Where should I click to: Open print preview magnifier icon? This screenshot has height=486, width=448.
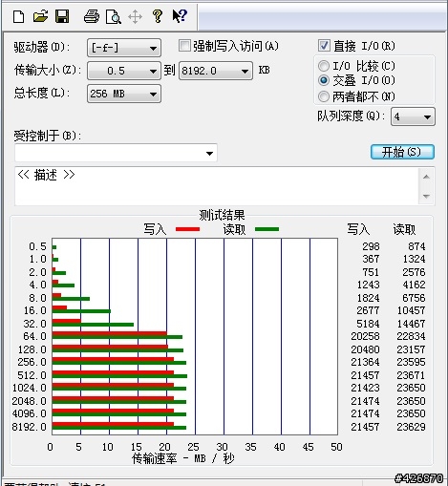pyautogui.click(x=114, y=17)
